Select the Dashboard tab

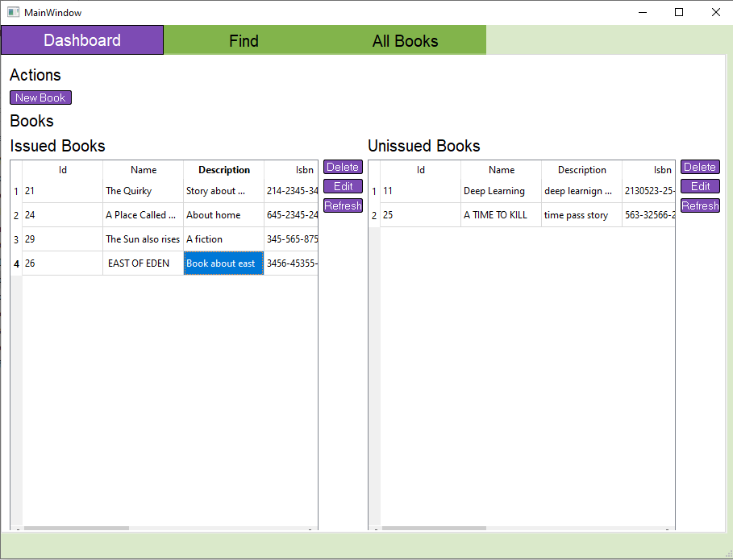[81, 40]
